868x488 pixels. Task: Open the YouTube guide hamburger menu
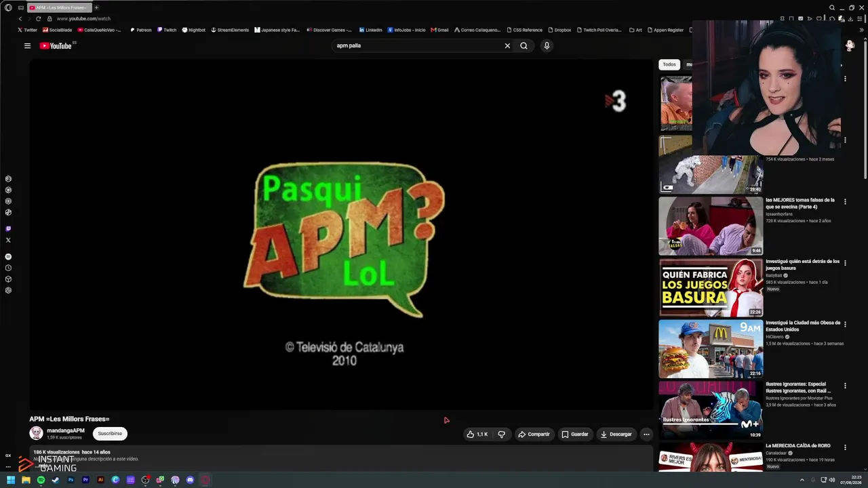pyautogui.click(x=27, y=46)
